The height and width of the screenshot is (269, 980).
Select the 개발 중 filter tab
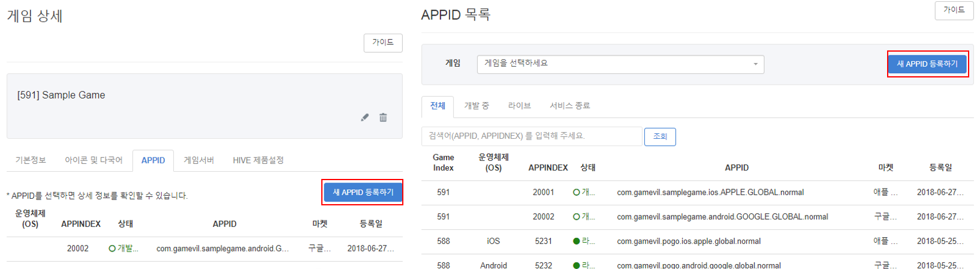click(477, 106)
